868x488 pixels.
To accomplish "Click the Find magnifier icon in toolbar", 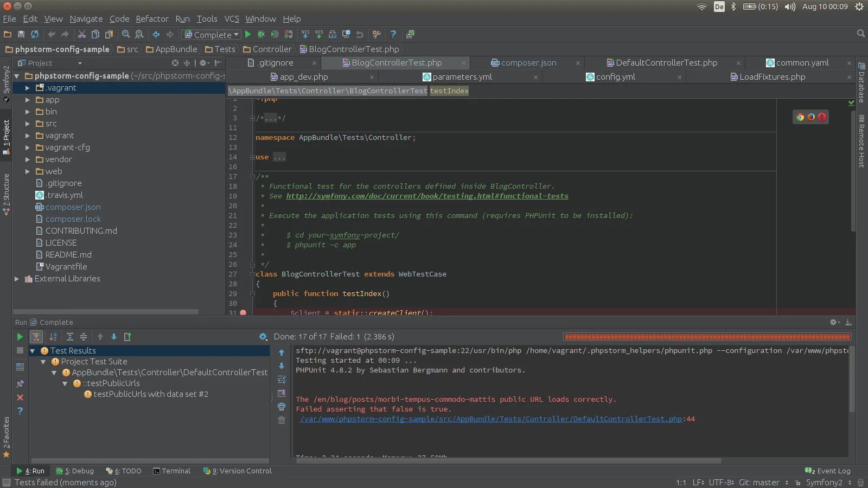I will [126, 34].
